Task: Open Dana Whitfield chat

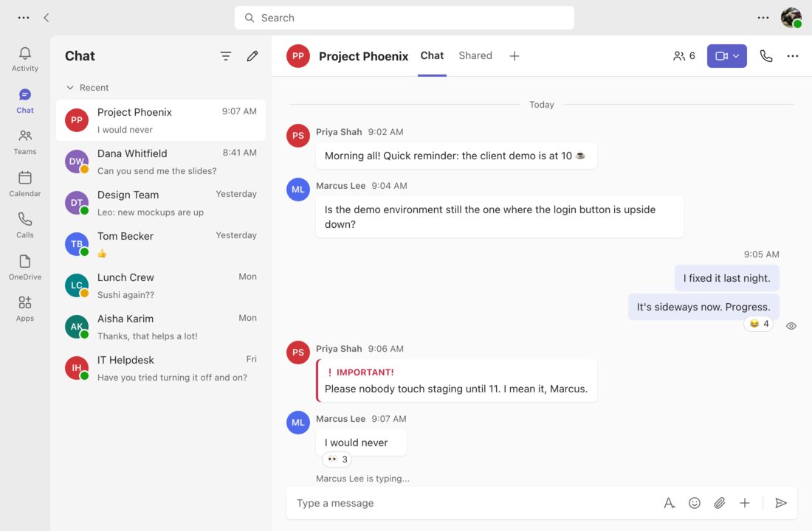Action: 160,162
